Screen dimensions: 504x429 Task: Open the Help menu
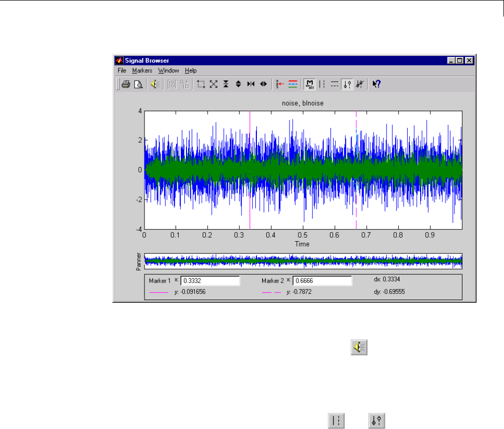click(191, 71)
